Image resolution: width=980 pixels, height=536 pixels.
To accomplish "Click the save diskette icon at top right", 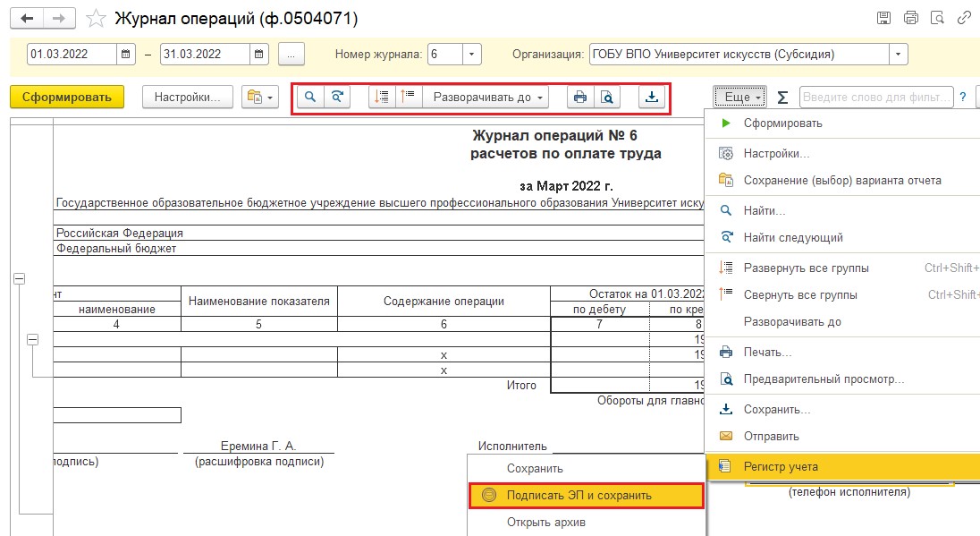I will click(x=883, y=18).
